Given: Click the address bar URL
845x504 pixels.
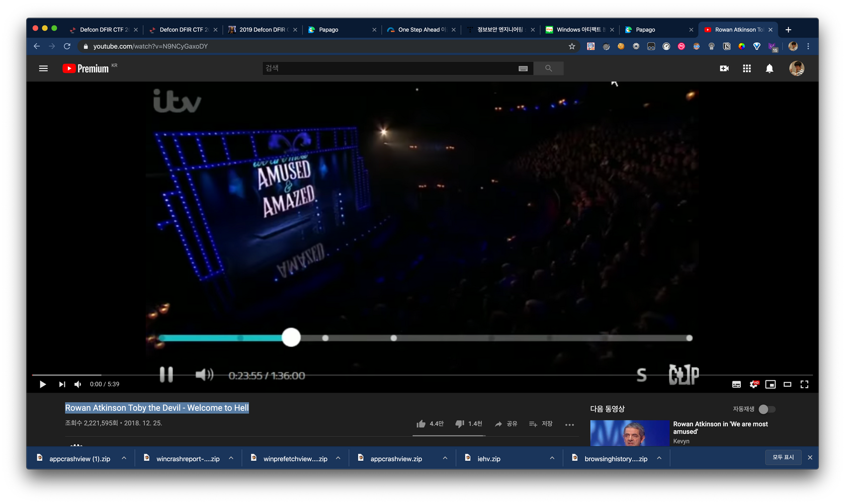Looking at the screenshot, I should tap(150, 46).
